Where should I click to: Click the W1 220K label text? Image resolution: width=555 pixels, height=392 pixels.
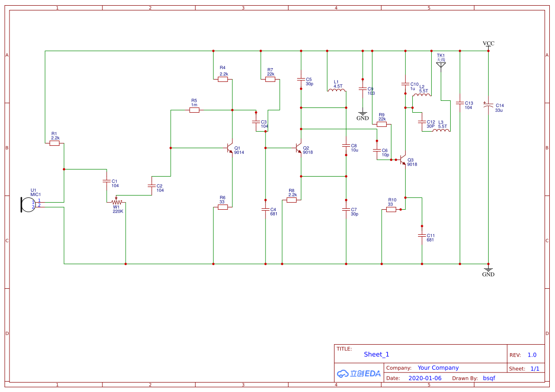[x=118, y=209]
